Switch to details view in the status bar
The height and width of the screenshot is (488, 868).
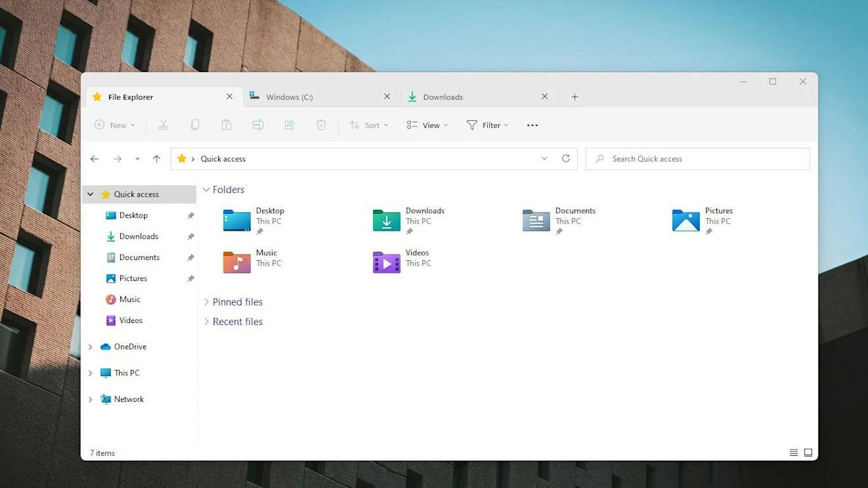793,452
